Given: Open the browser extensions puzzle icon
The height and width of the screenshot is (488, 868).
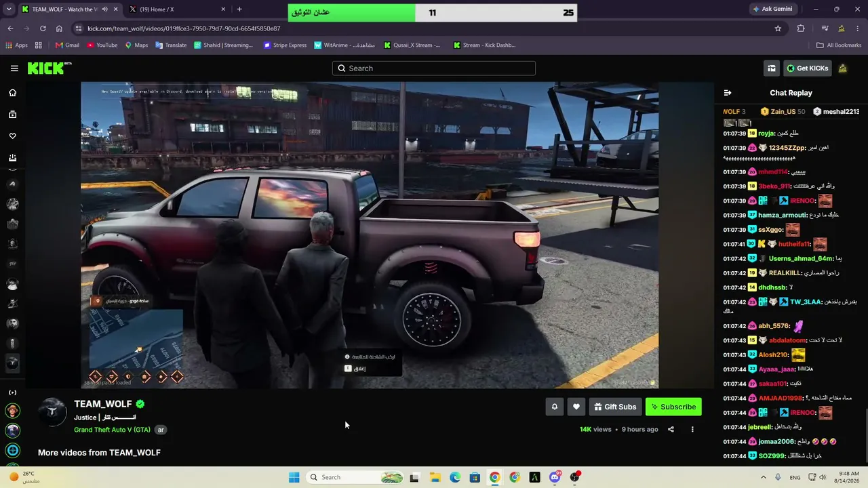Looking at the screenshot, I should 801,28.
